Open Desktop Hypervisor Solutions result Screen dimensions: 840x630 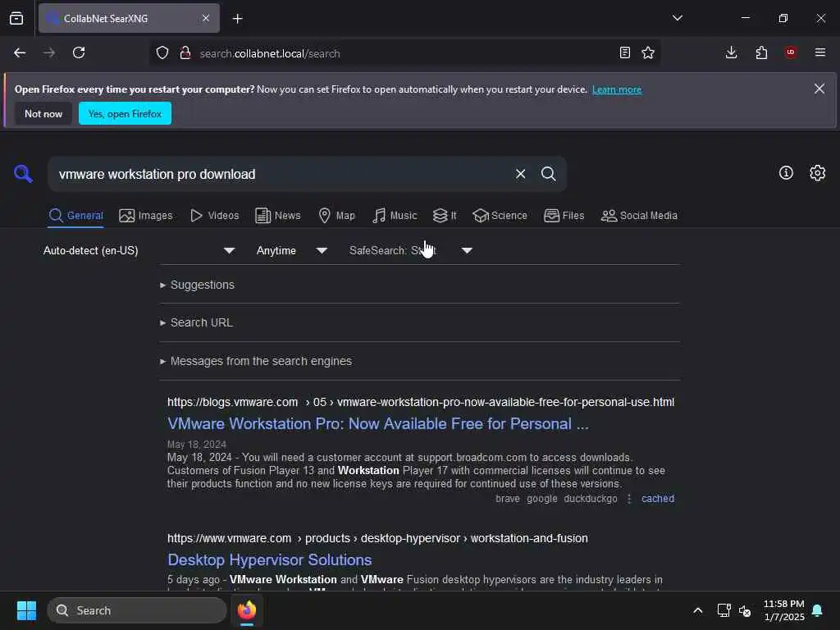269,559
